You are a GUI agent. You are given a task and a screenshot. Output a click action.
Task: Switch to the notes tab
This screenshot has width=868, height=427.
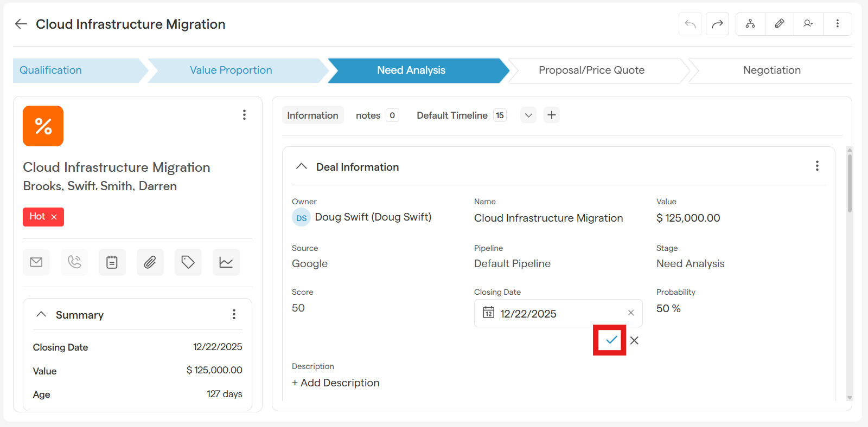tap(368, 115)
